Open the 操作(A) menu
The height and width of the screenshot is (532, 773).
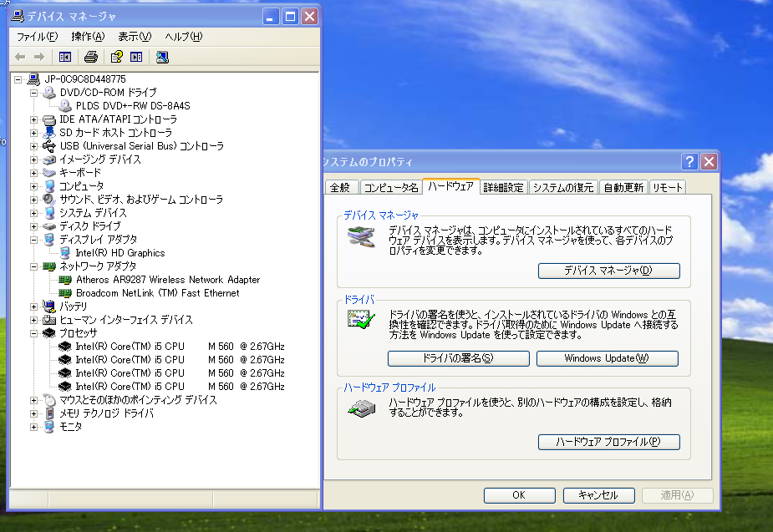pyautogui.click(x=89, y=37)
